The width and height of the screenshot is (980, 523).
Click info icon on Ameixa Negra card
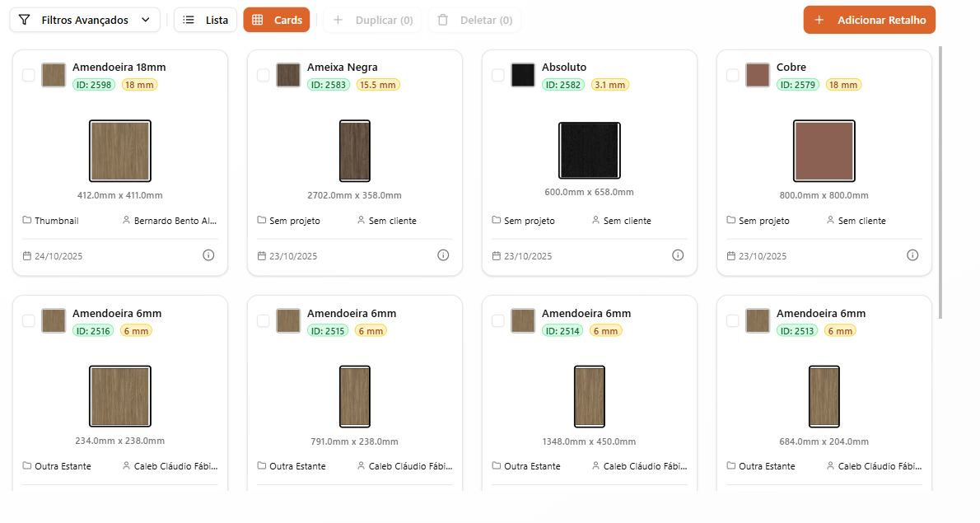[443, 255]
